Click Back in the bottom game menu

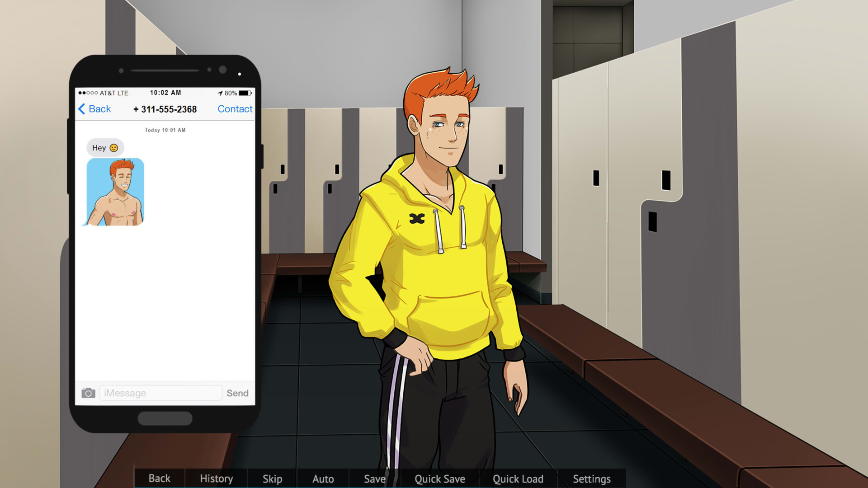pyautogui.click(x=159, y=479)
